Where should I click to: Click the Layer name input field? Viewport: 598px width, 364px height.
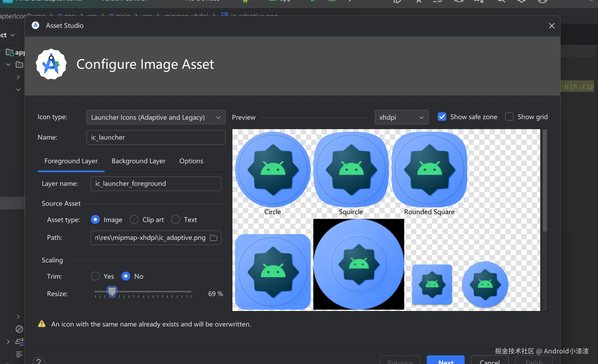[x=156, y=184]
